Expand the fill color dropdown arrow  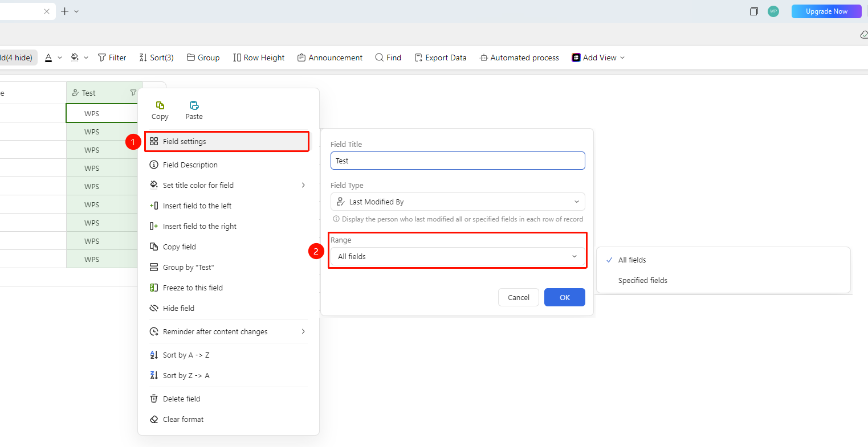[x=86, y=58]
